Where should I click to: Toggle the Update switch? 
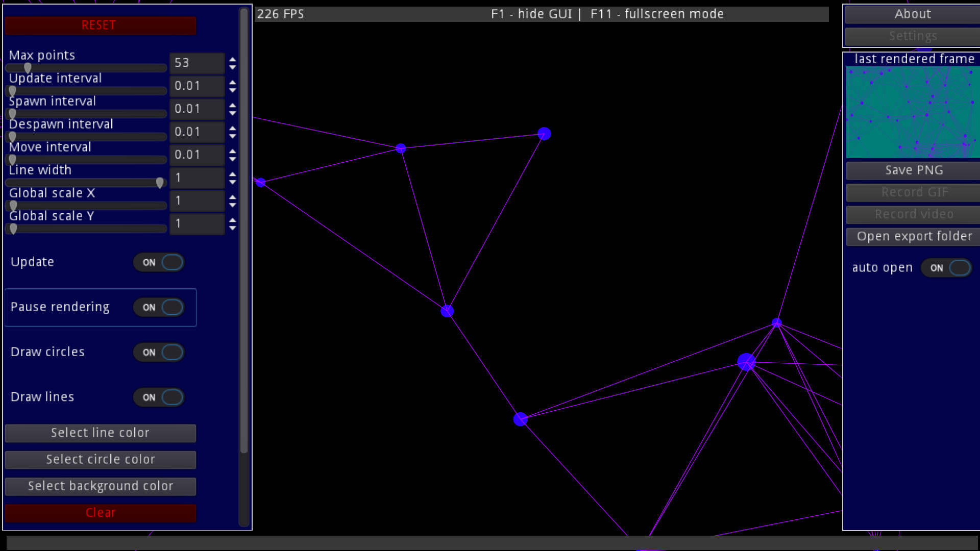pyautogui.click(x=159, y=262)
